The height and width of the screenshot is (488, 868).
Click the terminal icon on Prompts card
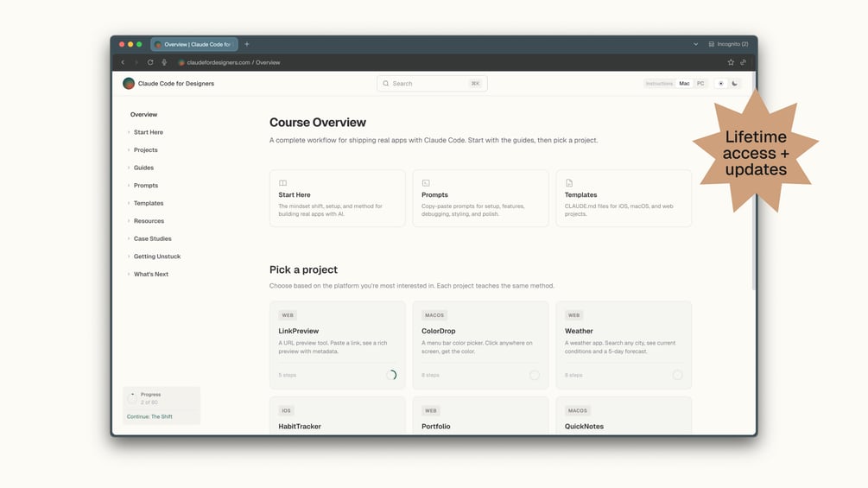(426, 183)
